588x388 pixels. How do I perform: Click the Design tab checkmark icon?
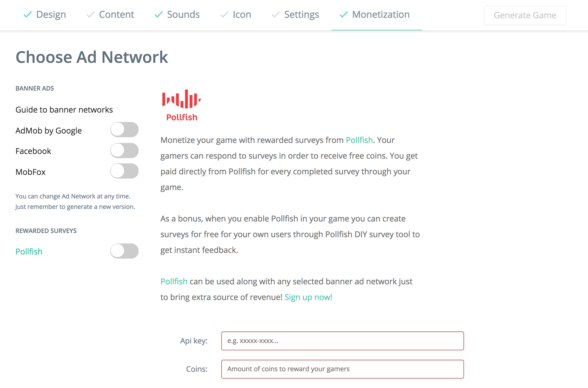pos(28,15)
